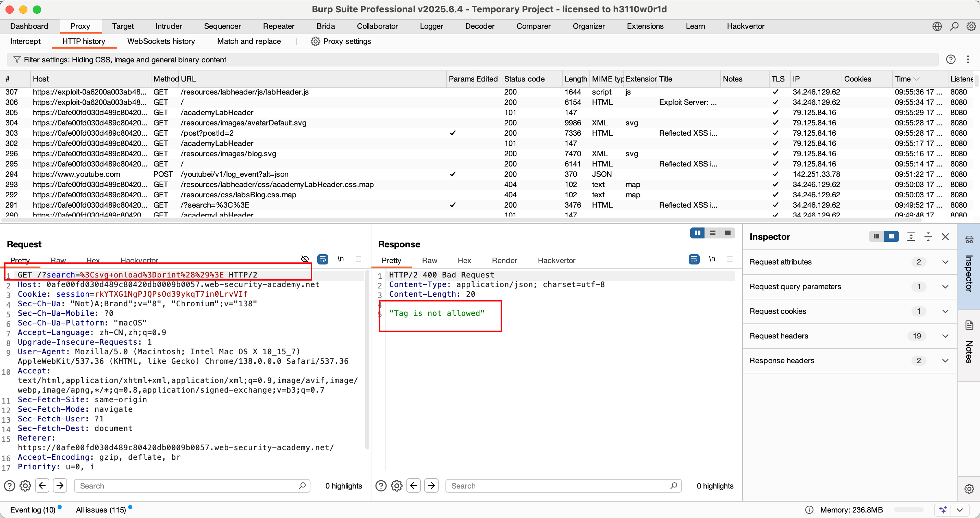Toggle hide non-printable characters eye icon in Request
The height and width of the screenshot is (518, 980).
(305, 259)
